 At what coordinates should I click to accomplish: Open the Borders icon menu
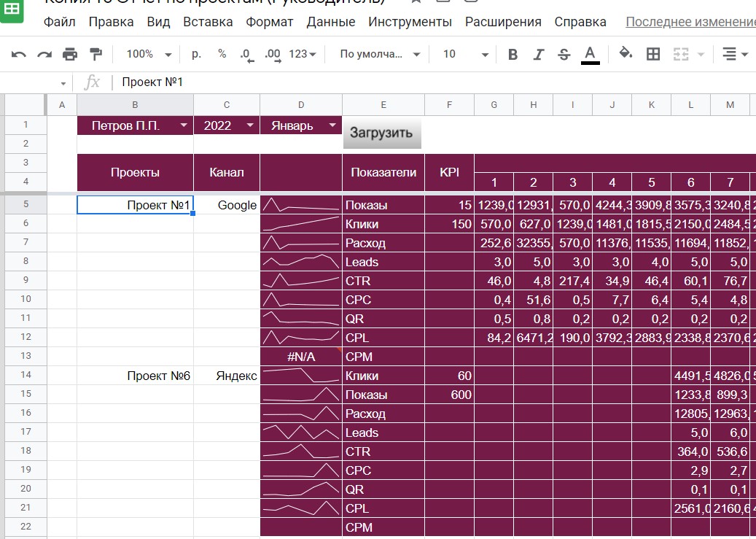652,54
